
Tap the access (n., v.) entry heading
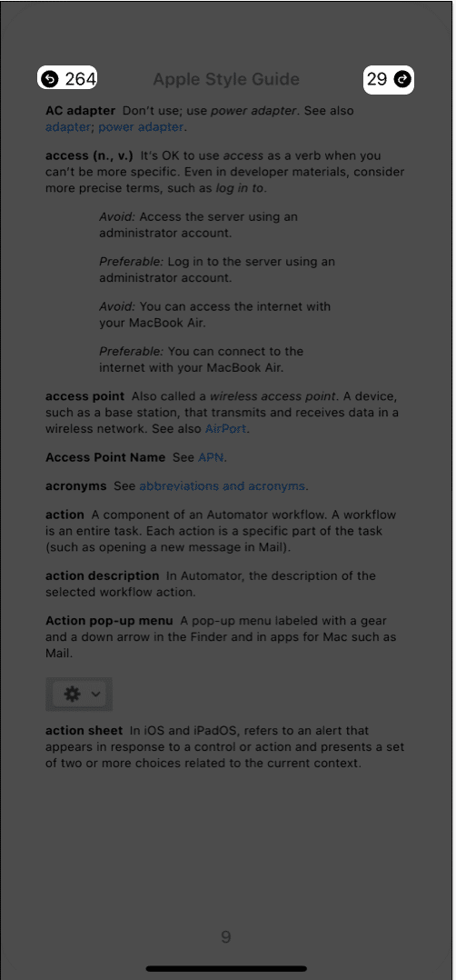coord(89,155)
